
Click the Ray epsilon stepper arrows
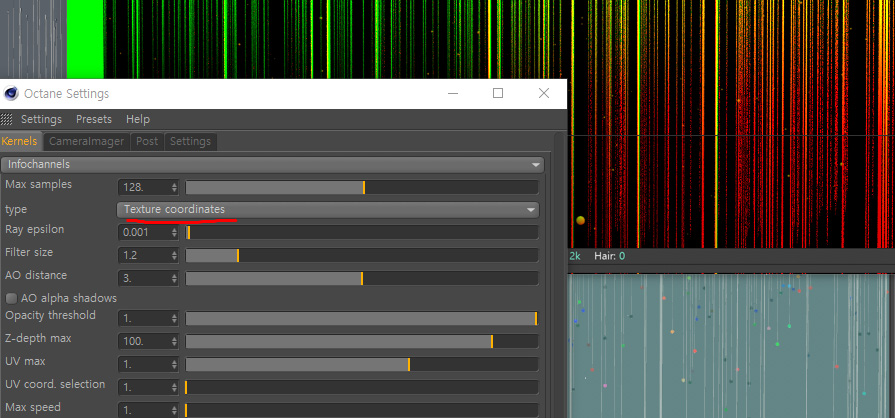(x=174, y=232)
